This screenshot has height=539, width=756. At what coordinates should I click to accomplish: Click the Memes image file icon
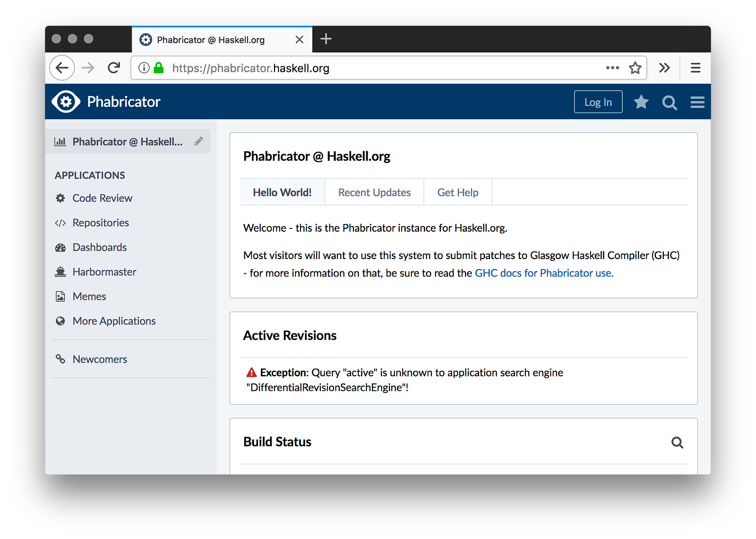pyautogui.click(x=60, y=296)
